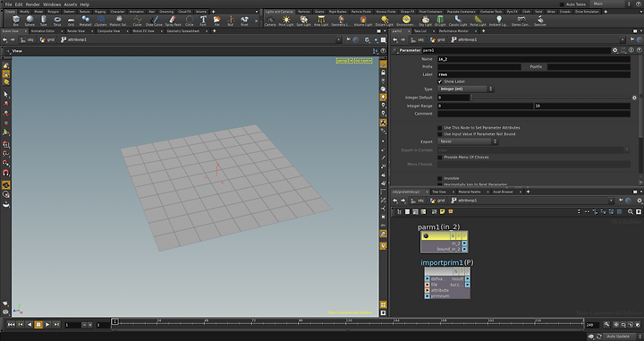
Task: Enable Use Input Value If Parameter Not Bound
Action: point(440,134)
